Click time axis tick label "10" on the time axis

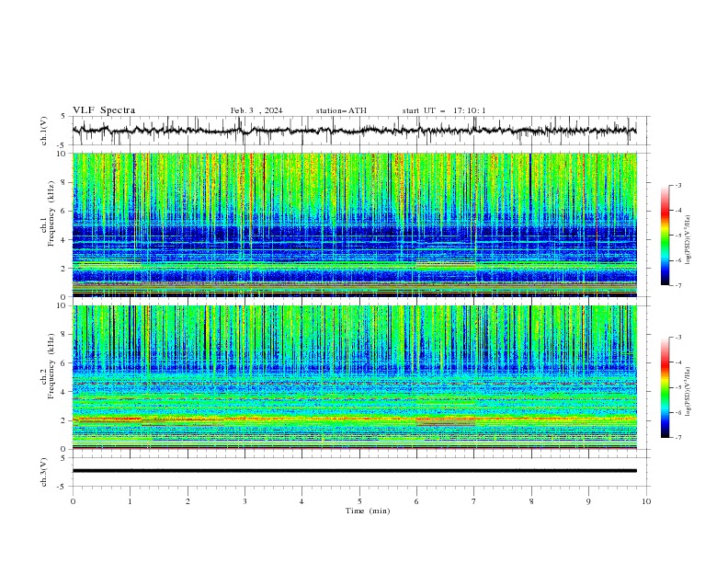coord(646,501)
